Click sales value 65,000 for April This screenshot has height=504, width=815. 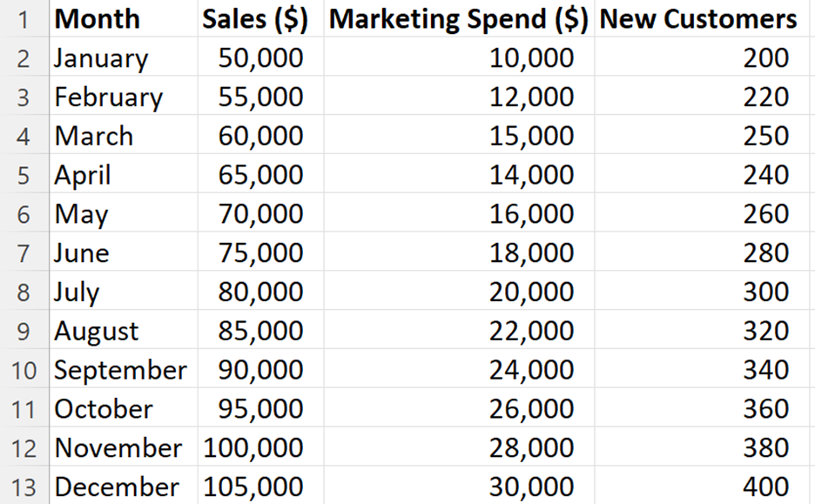(x=260, y=173)
